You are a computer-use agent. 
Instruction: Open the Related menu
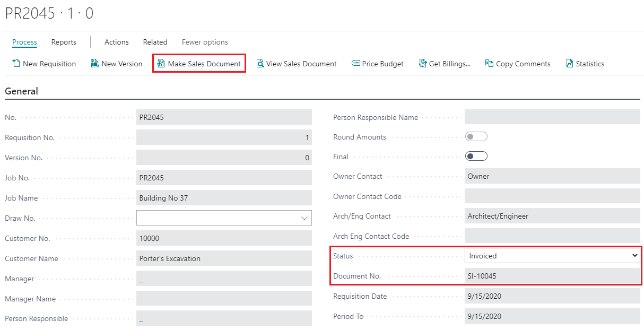pyautogui.click(x=155, y=42)
